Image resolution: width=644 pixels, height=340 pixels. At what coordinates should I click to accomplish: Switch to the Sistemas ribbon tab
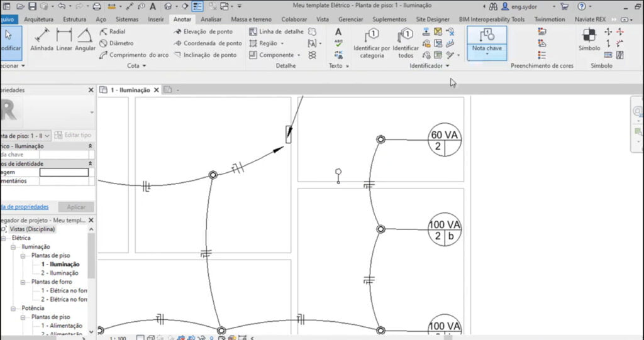tap(127, 19)
